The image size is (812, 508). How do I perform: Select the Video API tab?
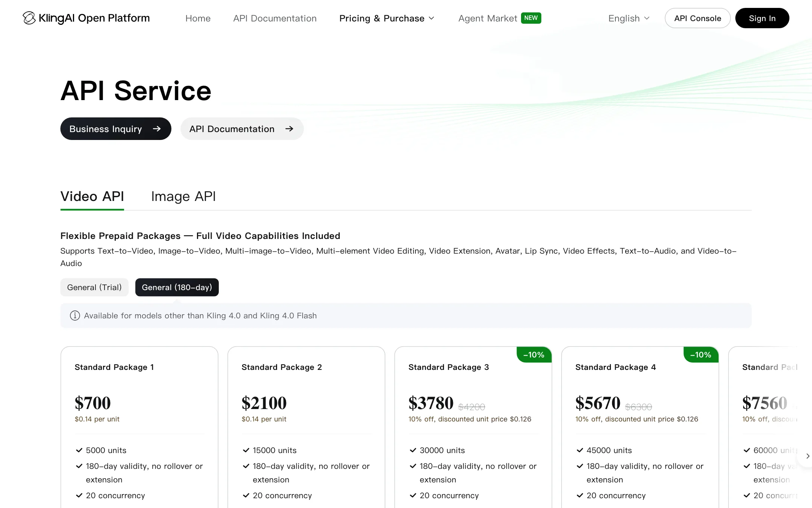[92, 196]
